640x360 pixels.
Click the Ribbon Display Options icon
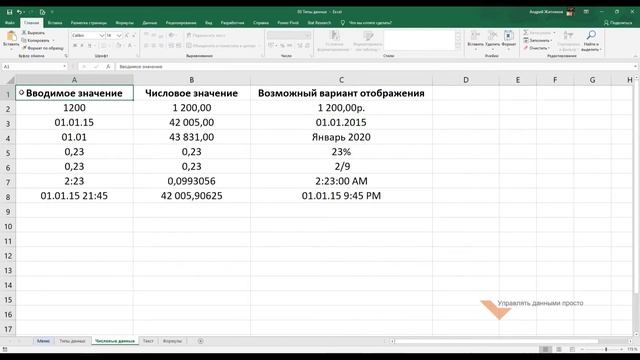(586, 12)
